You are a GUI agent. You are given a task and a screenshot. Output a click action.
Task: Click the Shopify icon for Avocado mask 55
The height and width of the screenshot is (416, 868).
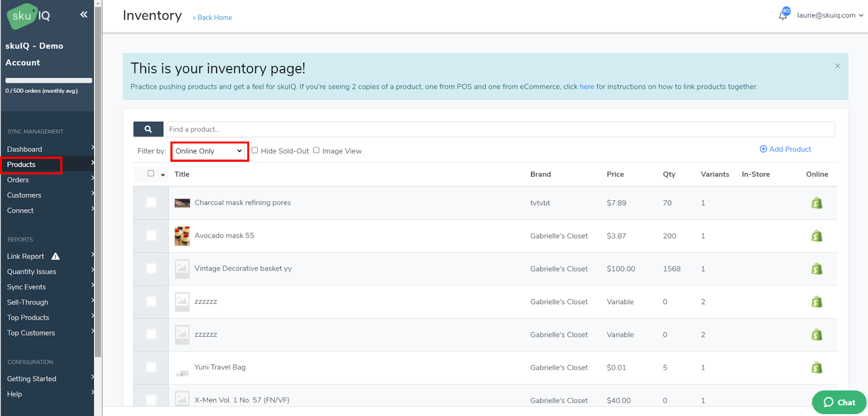click(816, 236)
